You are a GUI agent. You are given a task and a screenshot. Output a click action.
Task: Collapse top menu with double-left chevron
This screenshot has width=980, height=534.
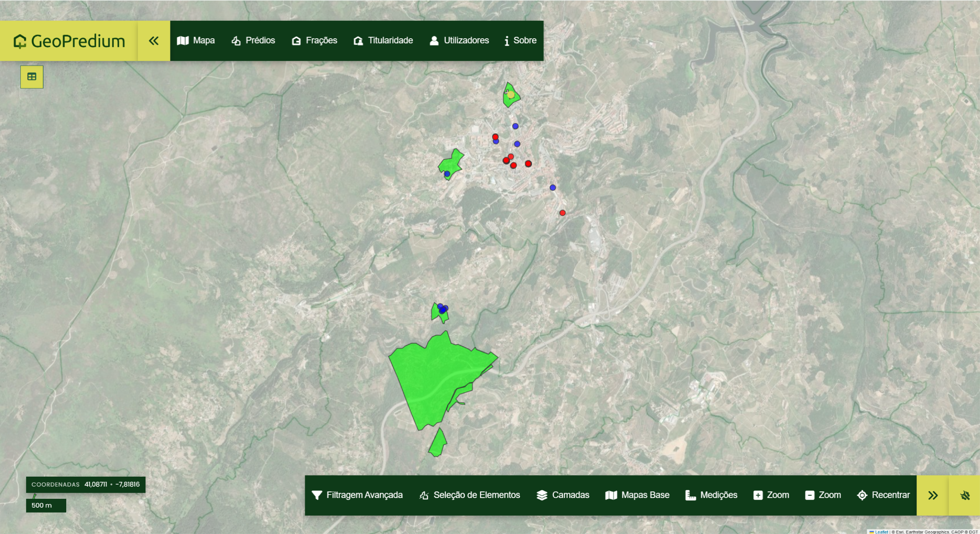pyautogui.click(x=154, y=41)
